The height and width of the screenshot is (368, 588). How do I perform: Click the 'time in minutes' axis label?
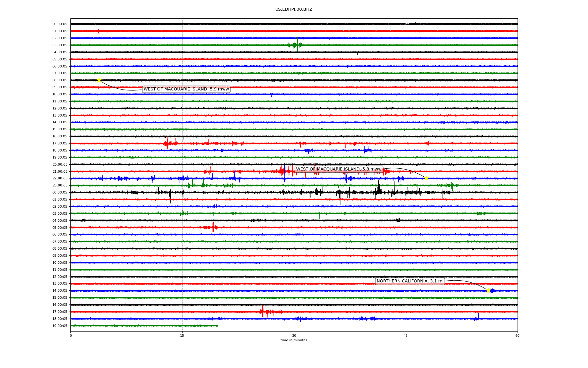294,340
